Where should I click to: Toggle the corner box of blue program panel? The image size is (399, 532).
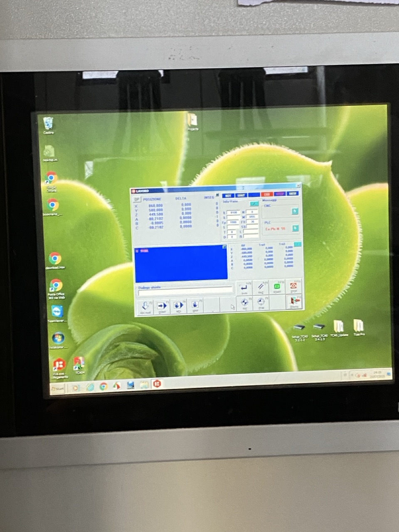tap(224, 247)
